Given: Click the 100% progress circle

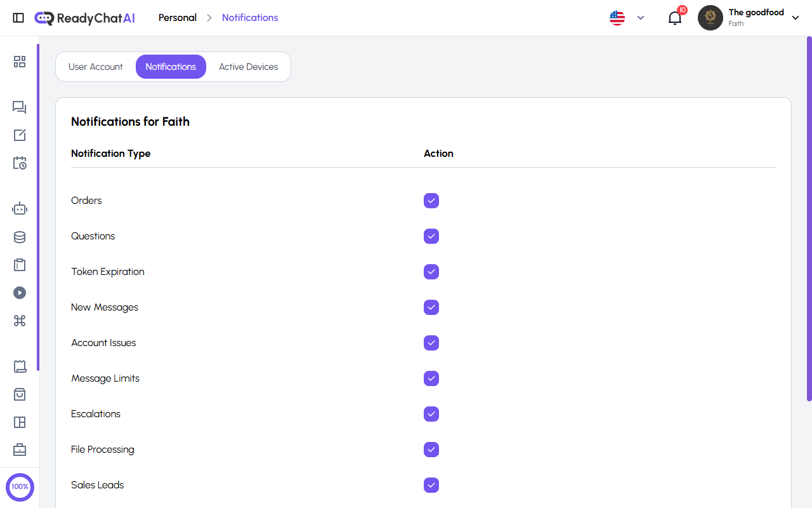Looking at the screenshot, I should pyautogui.click(x=20, y=487).
